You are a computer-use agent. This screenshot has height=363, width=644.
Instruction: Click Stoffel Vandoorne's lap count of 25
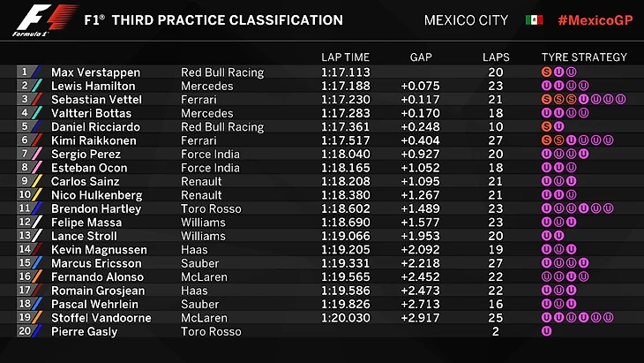click(496, 318)
